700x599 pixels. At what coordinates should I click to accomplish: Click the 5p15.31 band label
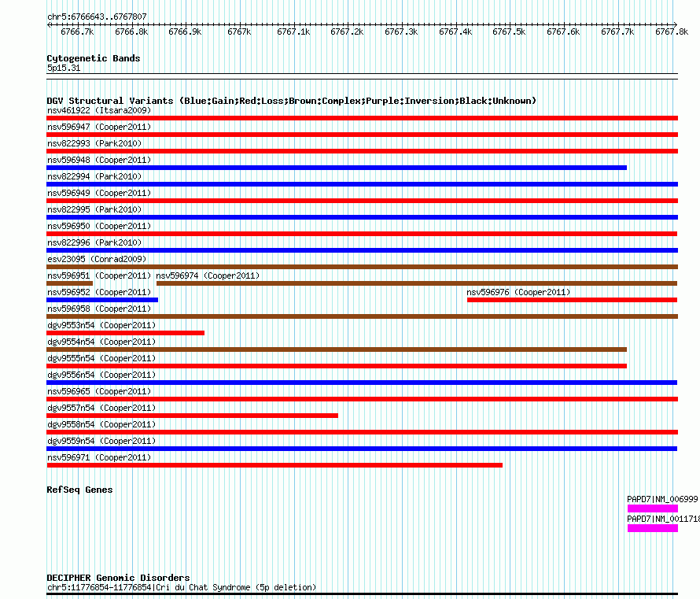(64, 68)
